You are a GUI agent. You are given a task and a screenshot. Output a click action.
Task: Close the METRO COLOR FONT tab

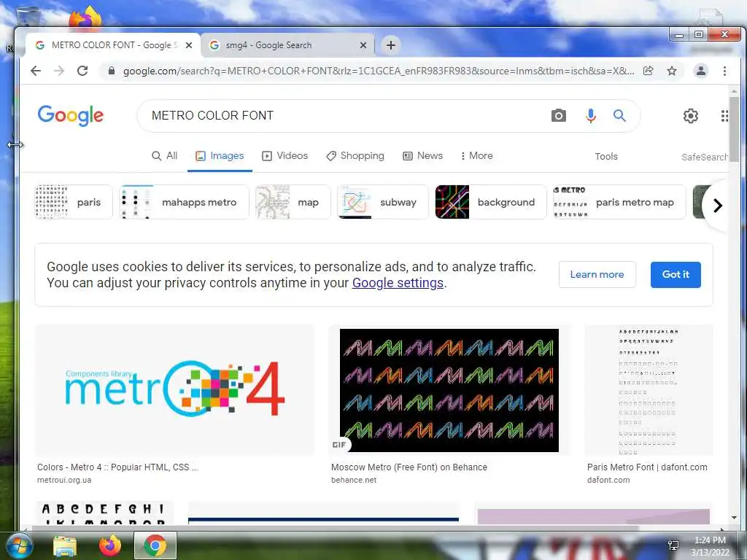coord(189,45)
